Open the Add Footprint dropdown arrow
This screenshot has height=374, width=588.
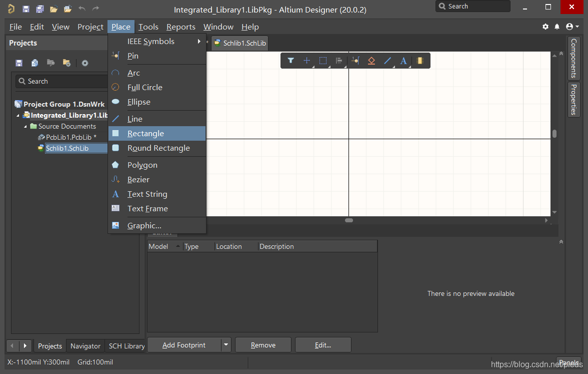pyautogui.click(x=226, y=345)
